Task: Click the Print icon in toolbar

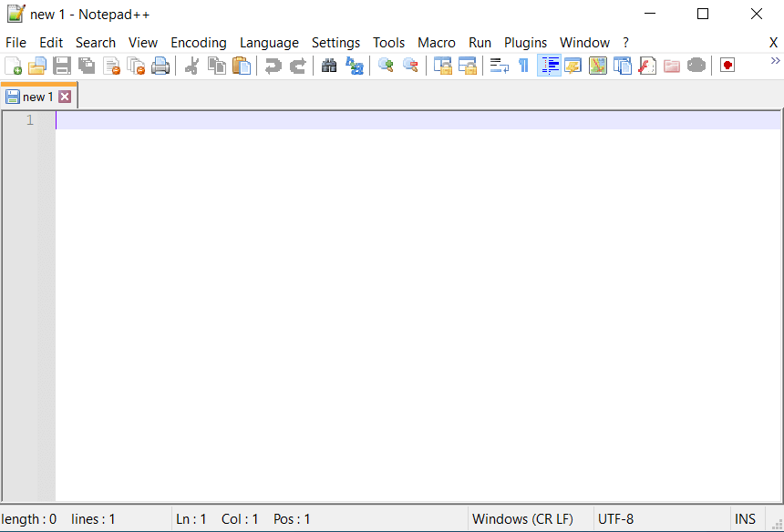Action: click(160, 66)
